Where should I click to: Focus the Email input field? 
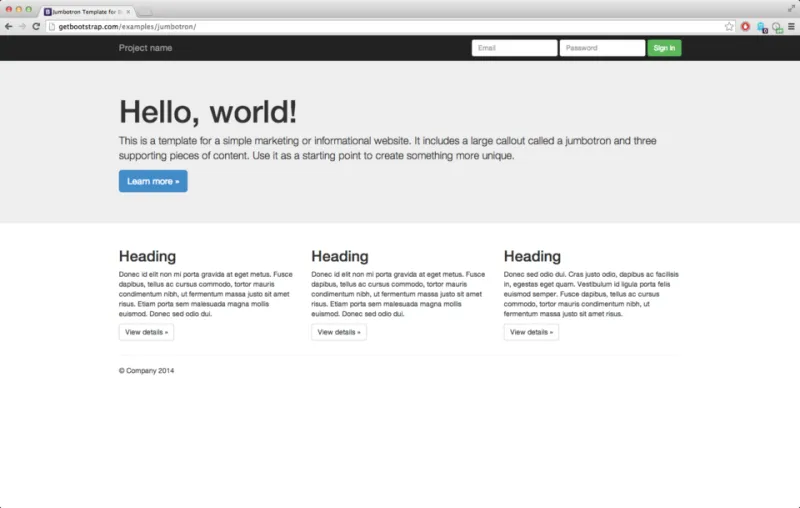point(514,48)
